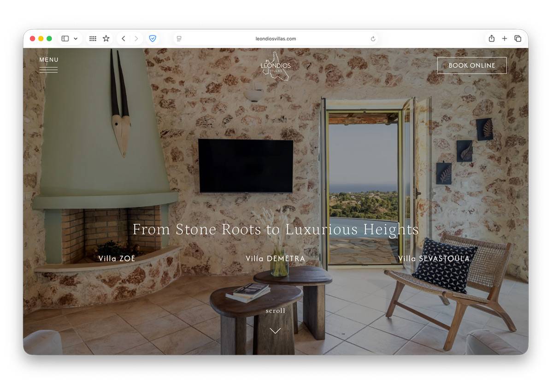Go forward with the right arrow
553x392 pixels.
[136, 39]
